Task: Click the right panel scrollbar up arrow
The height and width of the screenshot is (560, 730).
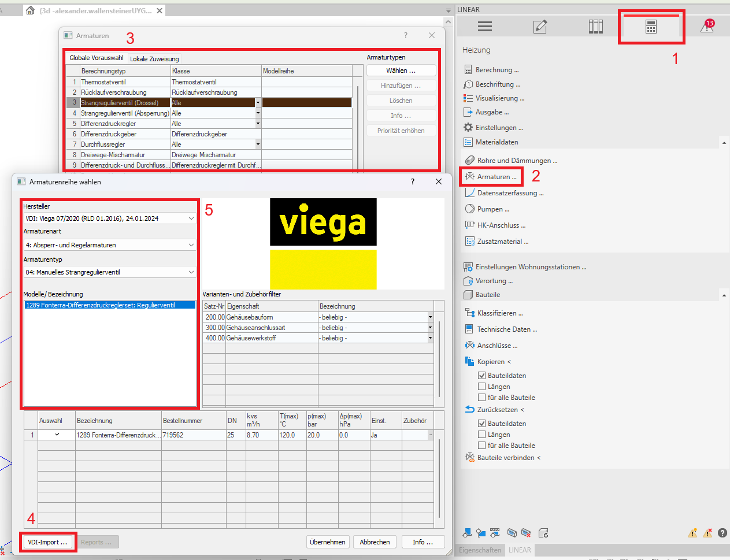Action: (x=724, y=142)
